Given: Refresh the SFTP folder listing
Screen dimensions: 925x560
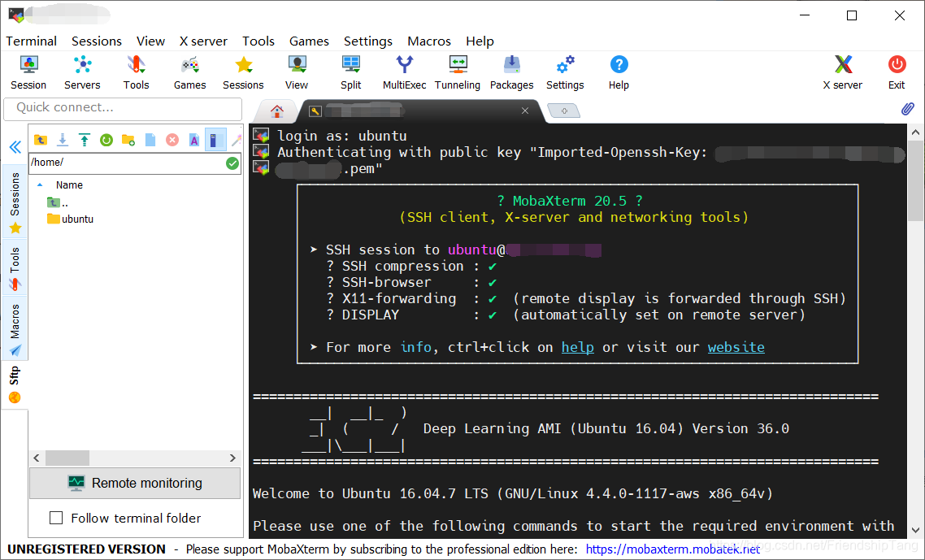Looking at the screenshot, I should tap(106, 140).
